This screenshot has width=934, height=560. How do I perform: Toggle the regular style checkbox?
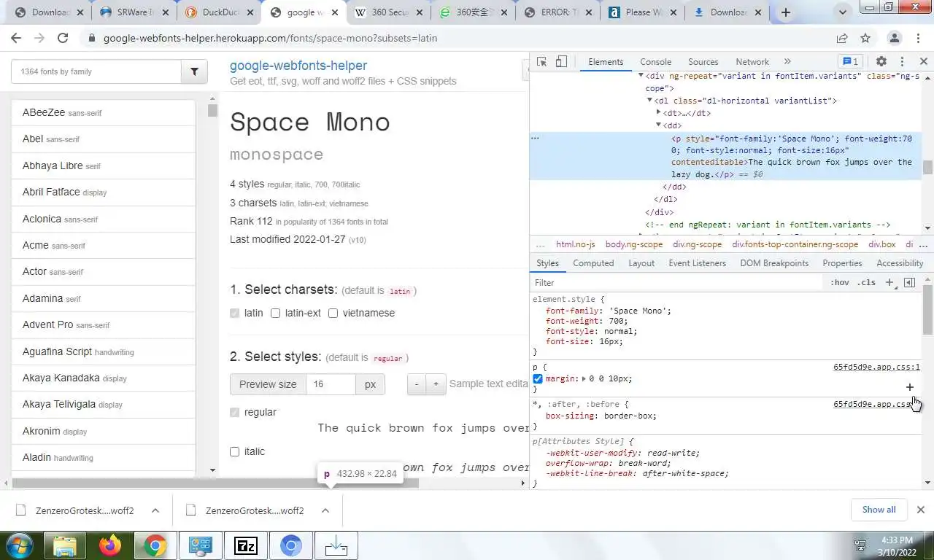click(x=235, y=412)
